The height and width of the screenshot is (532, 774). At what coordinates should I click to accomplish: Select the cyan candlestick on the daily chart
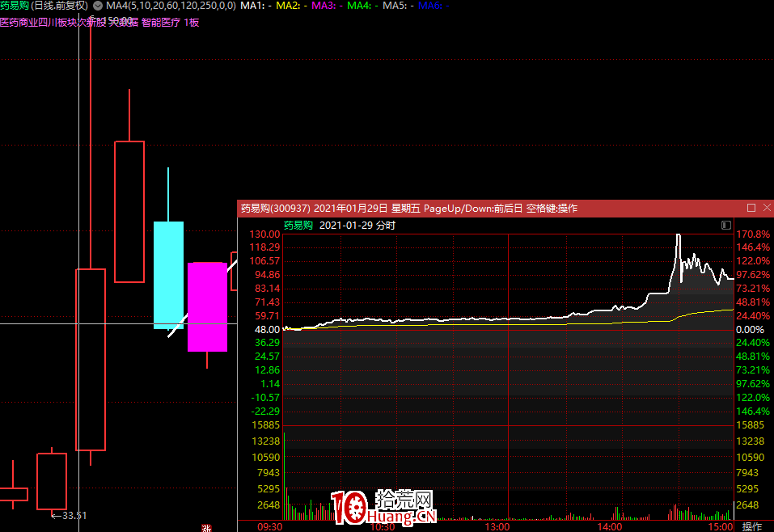tap(168, 275)
